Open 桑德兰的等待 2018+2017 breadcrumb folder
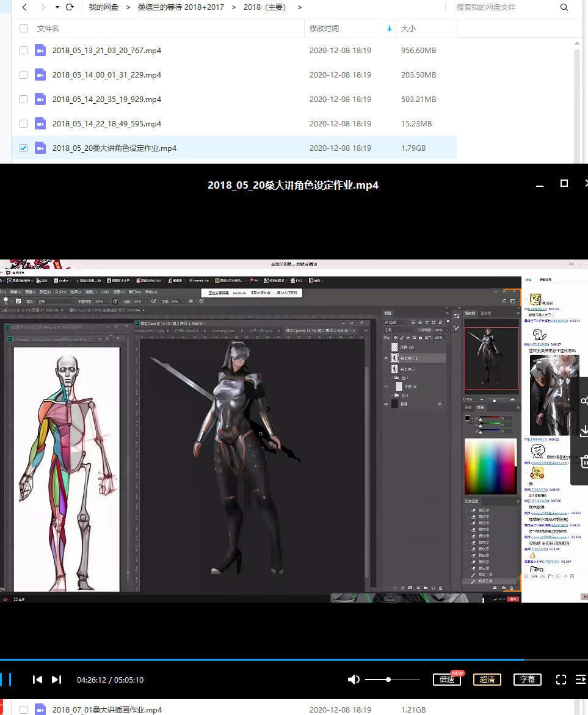588x715 pixels. point(181,7)
